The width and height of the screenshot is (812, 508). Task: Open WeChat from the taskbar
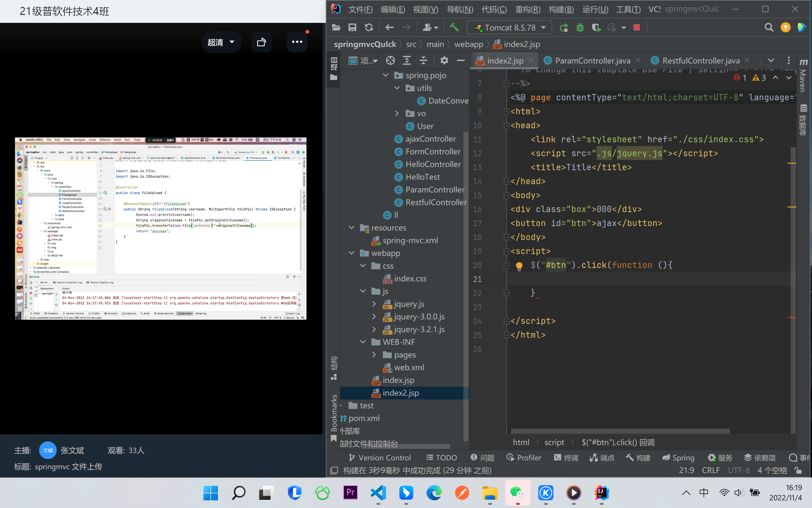pyautogui.click(x=518, y=493)
